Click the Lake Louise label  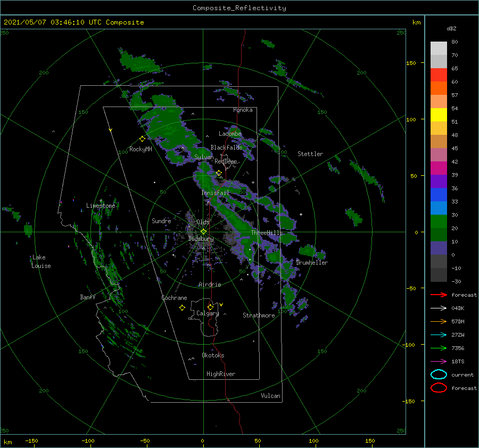tap(41, 262)
